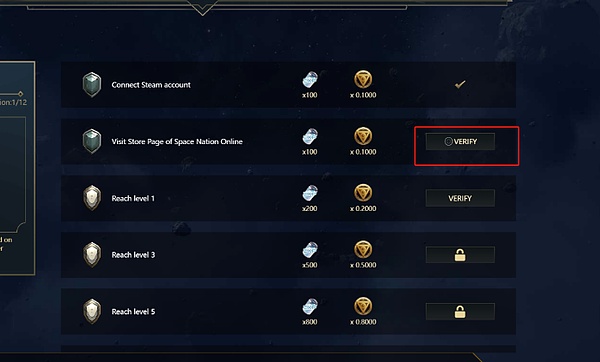Image resolution: width=600 pixels, height=362 pixels.
Task: Select the Reach level 5 task row
Action: coord(288,311)
